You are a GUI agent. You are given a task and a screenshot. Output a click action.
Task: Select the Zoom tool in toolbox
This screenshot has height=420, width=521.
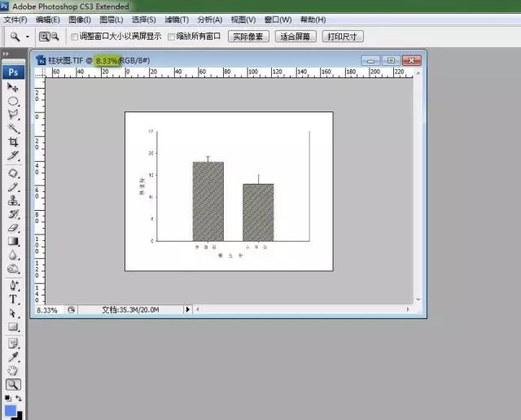13,384
